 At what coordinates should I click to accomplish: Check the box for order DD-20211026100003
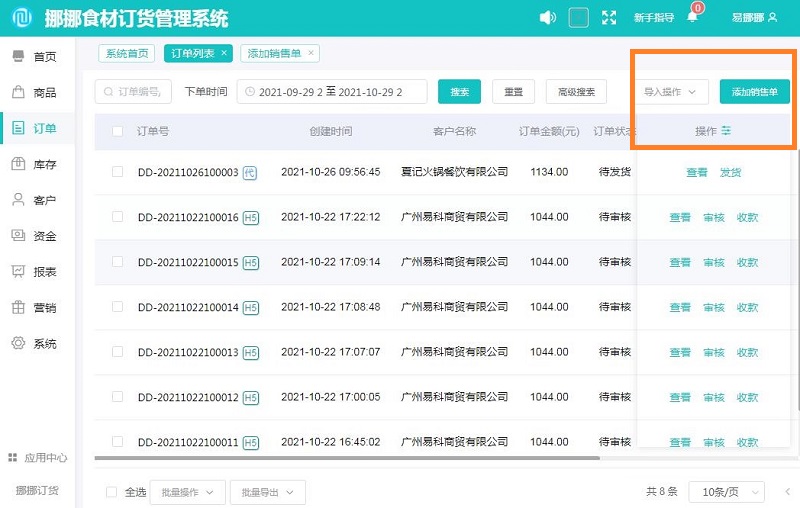click(x=118, y=172)
